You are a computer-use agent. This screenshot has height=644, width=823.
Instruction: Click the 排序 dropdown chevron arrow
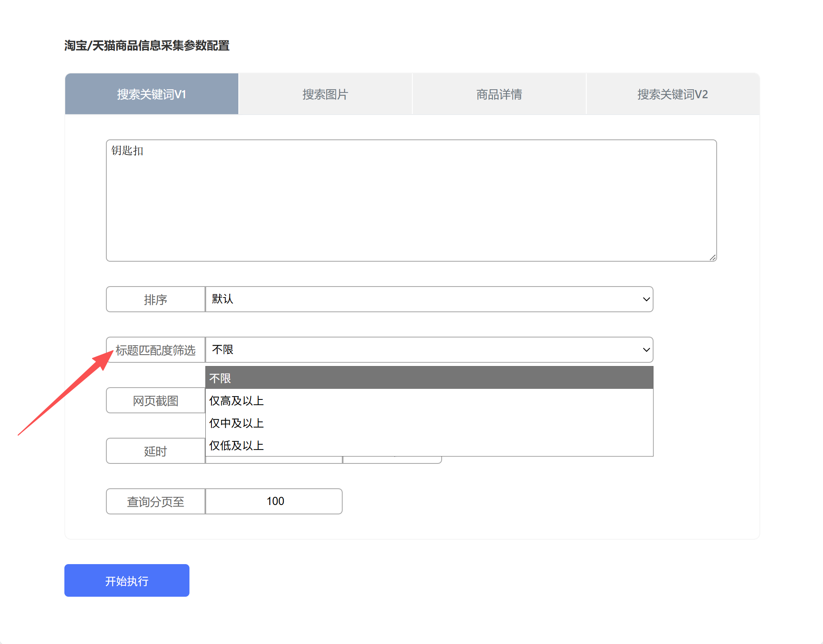point(646,299)
